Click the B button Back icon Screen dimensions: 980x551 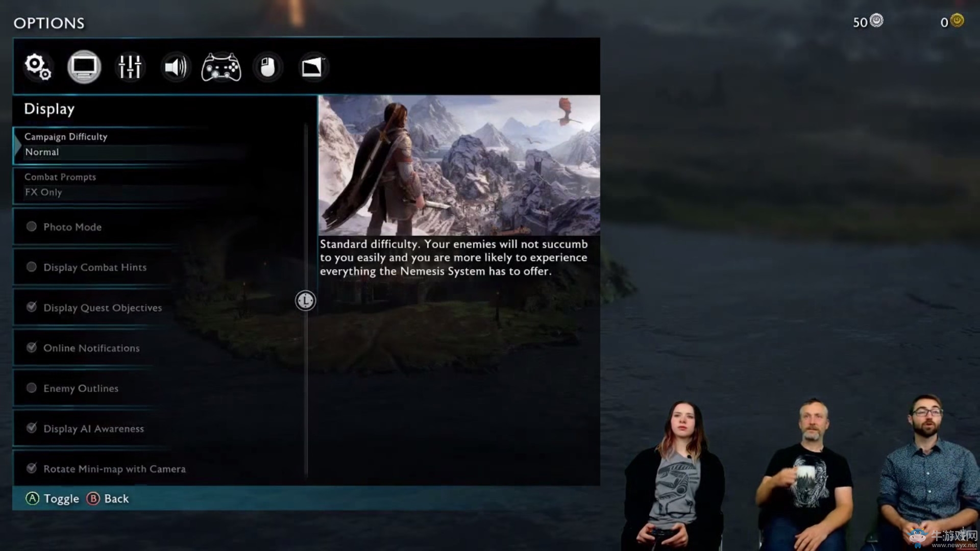(93, 498)
